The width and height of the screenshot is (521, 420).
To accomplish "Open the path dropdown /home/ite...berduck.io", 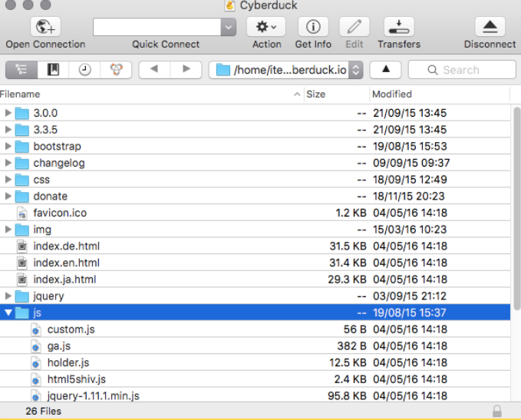I will tap(285, 70).
